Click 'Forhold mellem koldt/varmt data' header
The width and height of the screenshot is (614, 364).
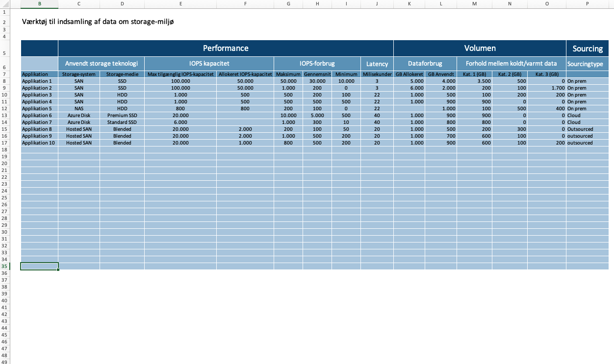[x=511, y=64]
